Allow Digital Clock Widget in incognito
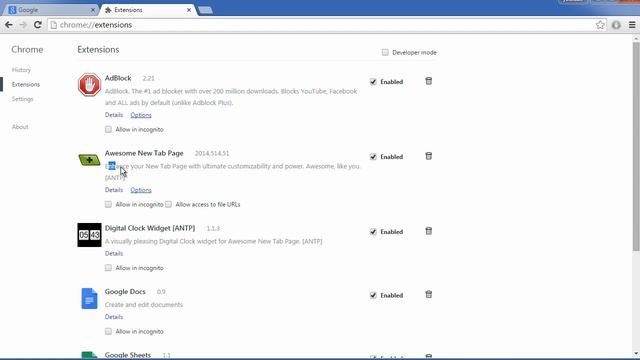This screenshot has width=640, height=360. point(108,268)
